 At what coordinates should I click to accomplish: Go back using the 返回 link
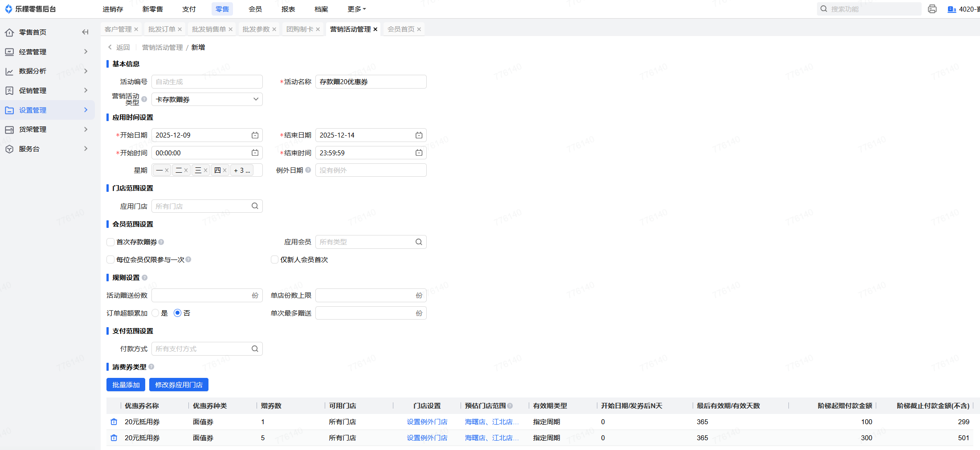(x=119, y=47)
